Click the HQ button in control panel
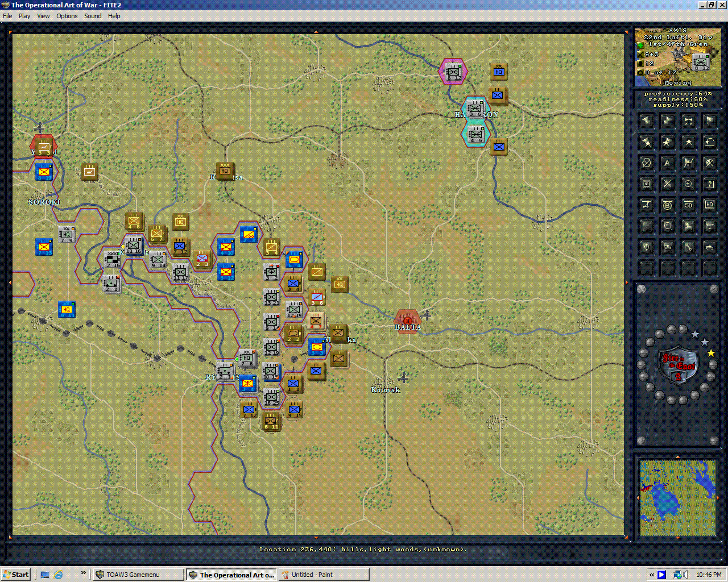The image size is (728, 582). [x=709, y=205]
